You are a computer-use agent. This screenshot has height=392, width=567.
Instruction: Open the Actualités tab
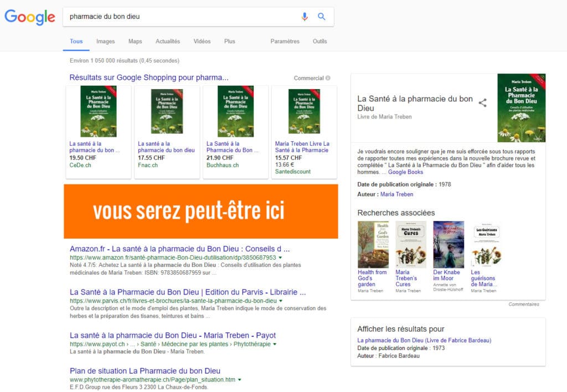(x=168, y=41)
